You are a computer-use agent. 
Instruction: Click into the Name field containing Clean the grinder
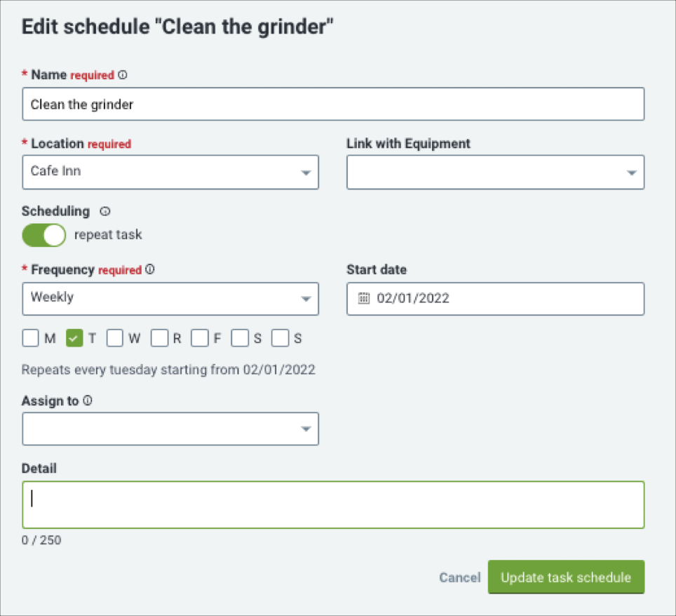pyautogui.click(x=333, y=104)
